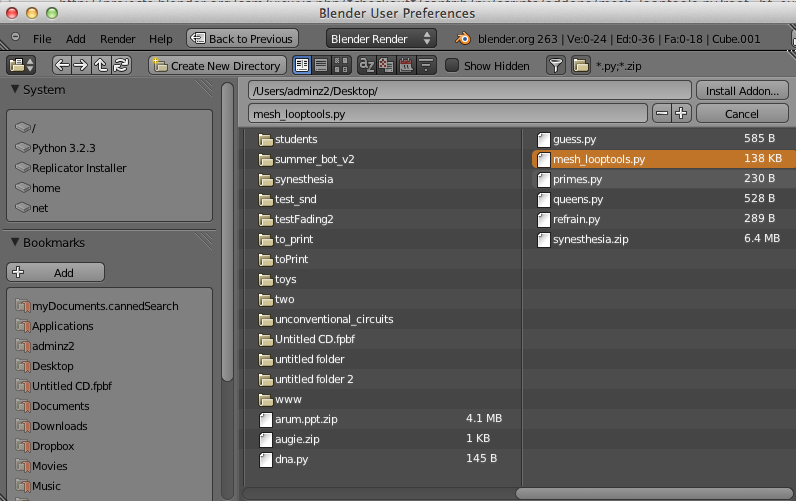This screenshot has width=796, height=501.
Task: Open Movies bookmark
Action: coord(109,466)
